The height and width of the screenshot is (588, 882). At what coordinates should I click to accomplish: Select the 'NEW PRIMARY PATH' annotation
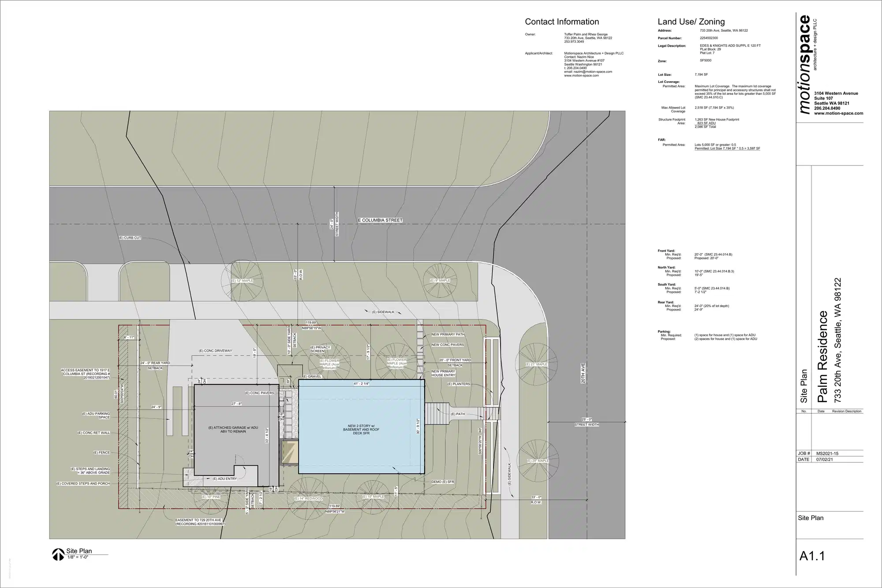click(448, 335)
